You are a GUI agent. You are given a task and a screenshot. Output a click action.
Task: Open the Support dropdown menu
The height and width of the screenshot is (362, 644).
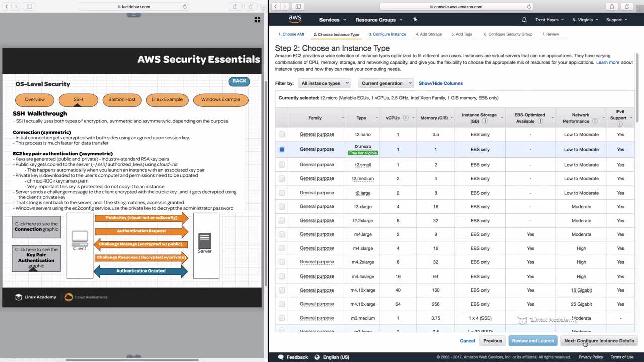[616, 20]
